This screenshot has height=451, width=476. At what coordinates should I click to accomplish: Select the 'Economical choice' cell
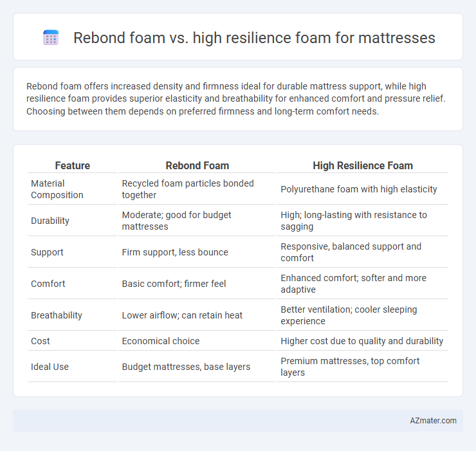(161, 341)
